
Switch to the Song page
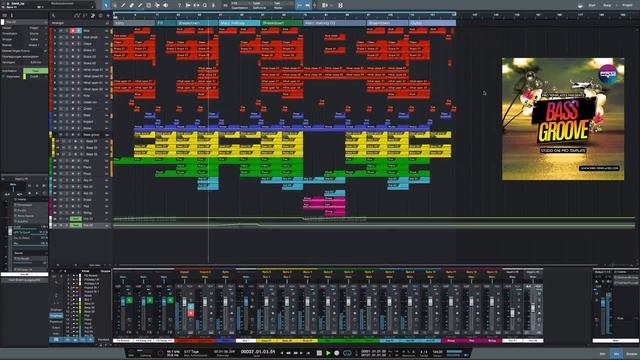pos(607,5)
